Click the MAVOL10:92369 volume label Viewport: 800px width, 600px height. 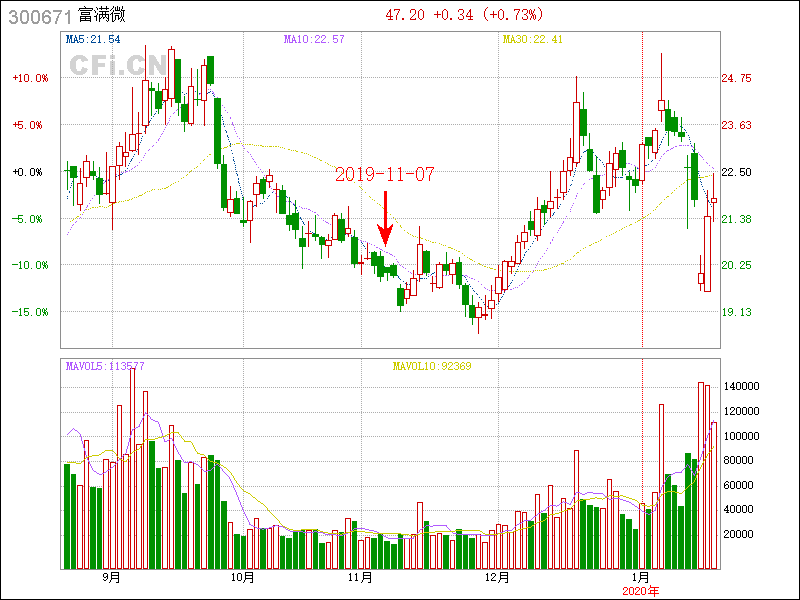431,366
